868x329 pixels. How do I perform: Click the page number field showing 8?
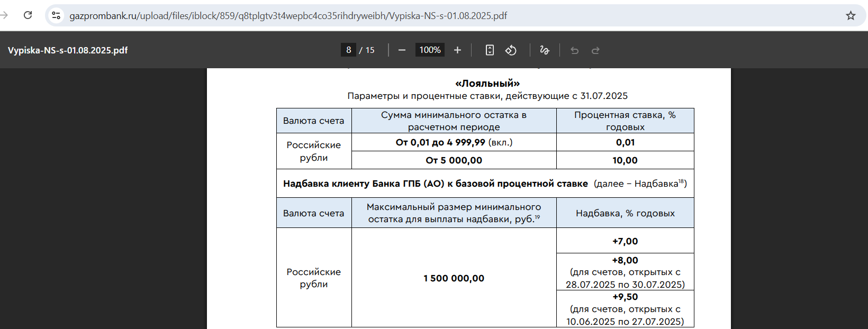(x=348, y=50)
